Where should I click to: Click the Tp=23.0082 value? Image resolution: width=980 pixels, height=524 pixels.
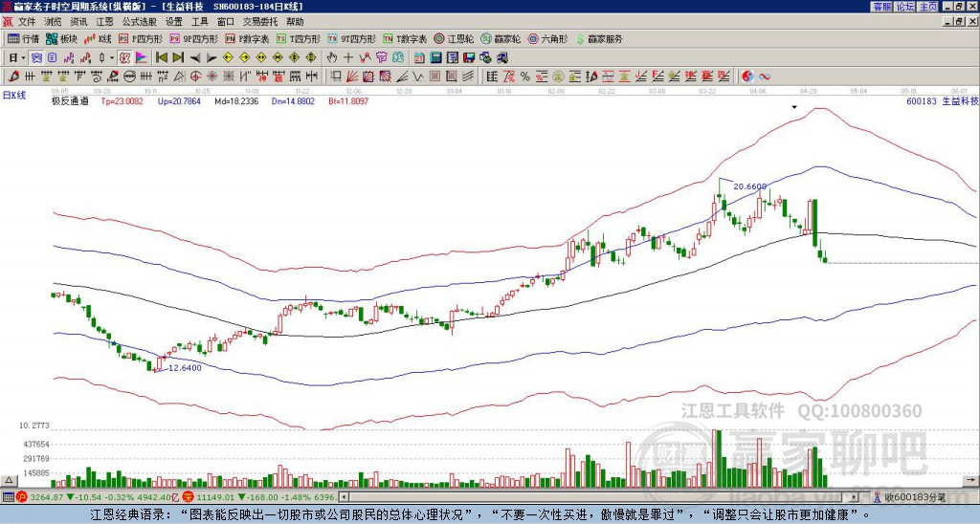(122, 100)
